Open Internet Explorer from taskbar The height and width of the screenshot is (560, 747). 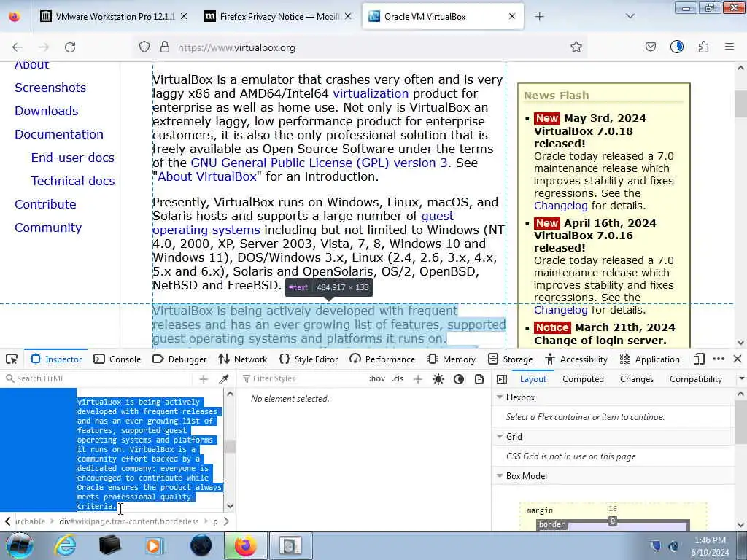pyautogui.click(x=65, y=545)
